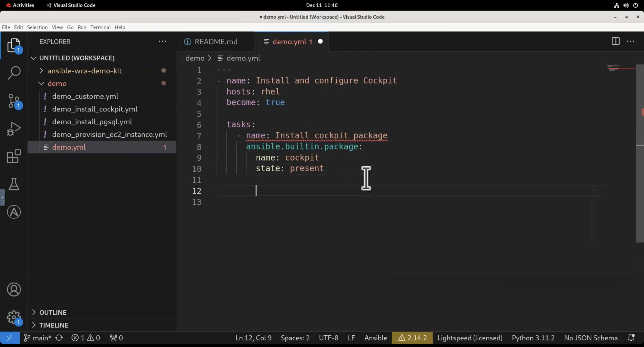Click the synchronize changes icon
The height and width of the screenshot is (347, 644).
pyautogui.click(x=59, y=338)
